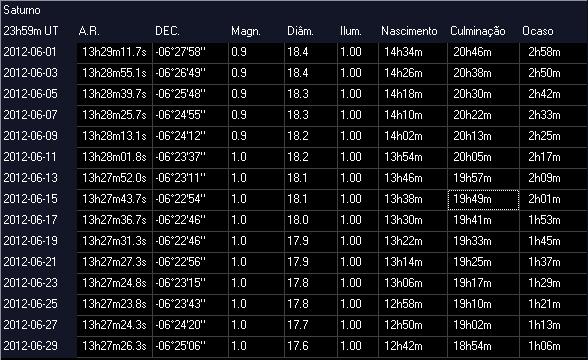Viewport: 588px width, 360px height.
Task: Click A.R. cell 13h28m39.7s
Action: (x=114, y=94)
